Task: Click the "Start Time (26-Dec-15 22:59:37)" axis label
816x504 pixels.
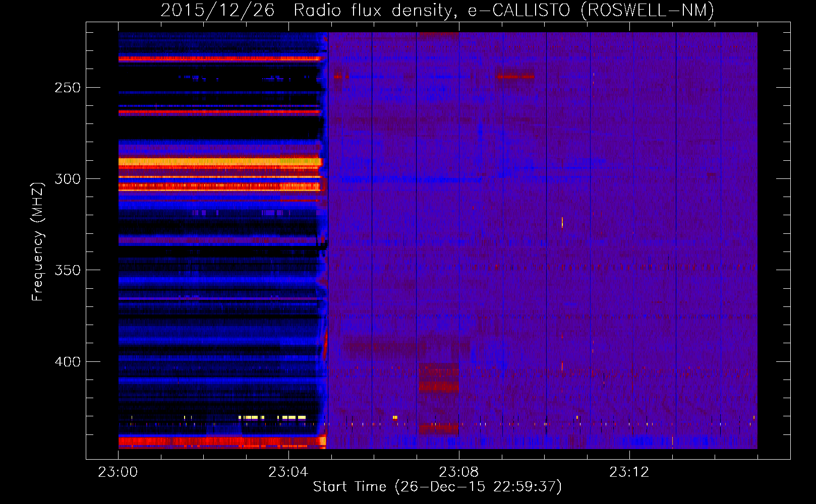Action: coord(437,487)
